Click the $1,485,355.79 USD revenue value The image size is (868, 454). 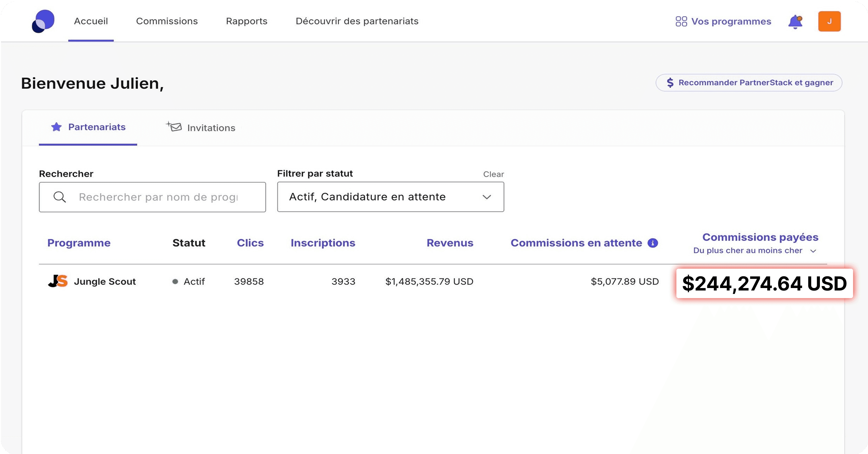429,282
